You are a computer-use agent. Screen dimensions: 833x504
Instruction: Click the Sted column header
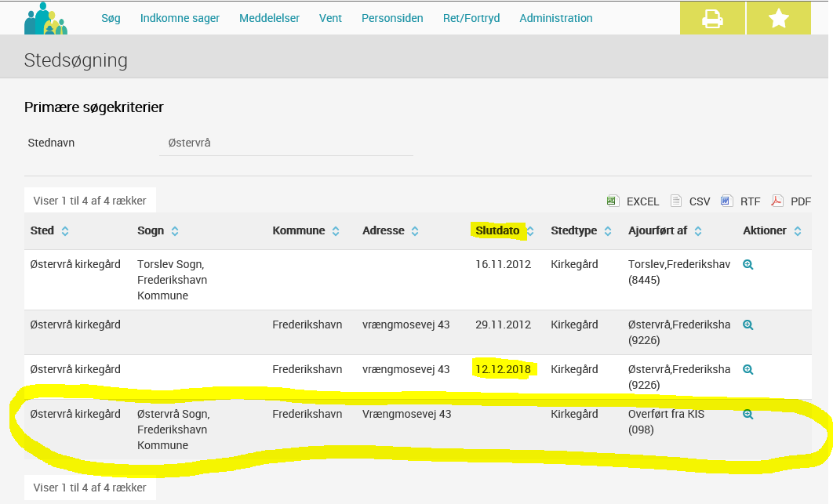pyautogui.click(x=42, y=230)
